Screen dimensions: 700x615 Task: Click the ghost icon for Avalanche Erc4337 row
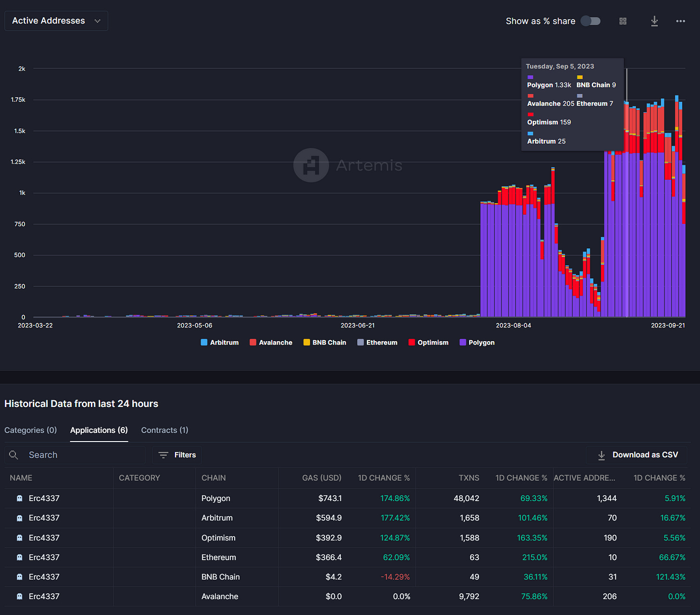coord(20,596)
